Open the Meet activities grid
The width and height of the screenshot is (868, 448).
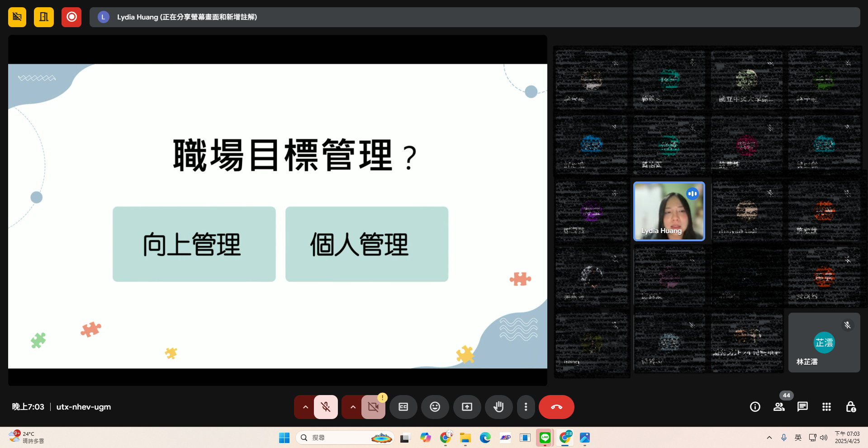(x=826, y=406)
